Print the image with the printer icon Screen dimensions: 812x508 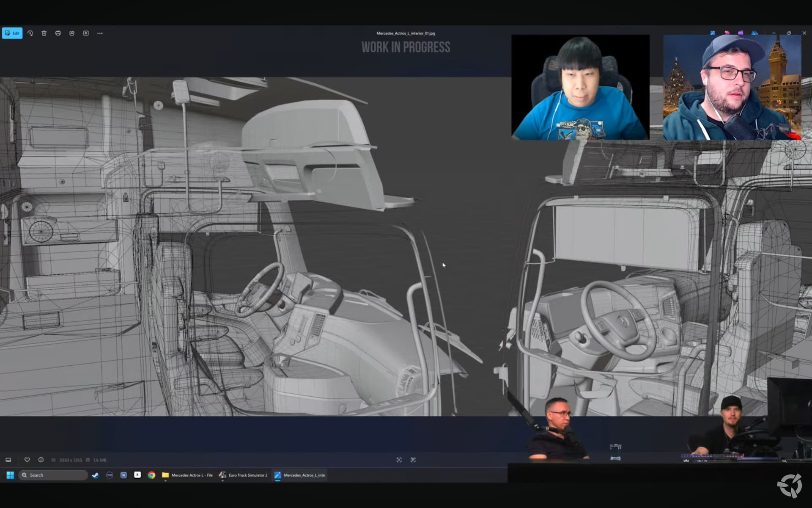[x=58, y=33]
